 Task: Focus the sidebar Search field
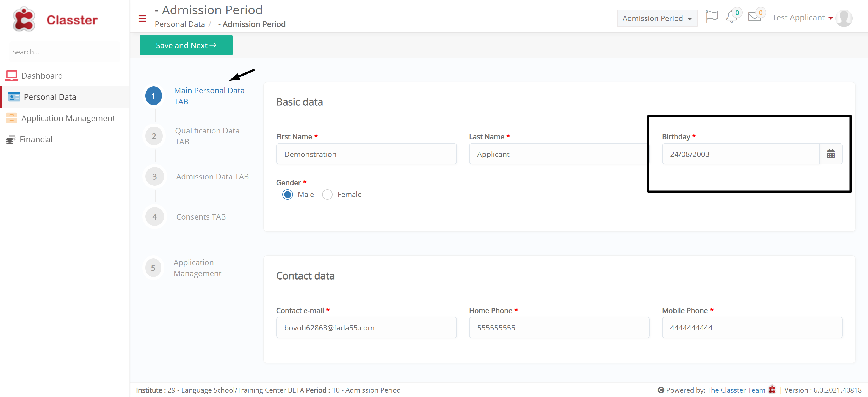[x=65, y=52]
